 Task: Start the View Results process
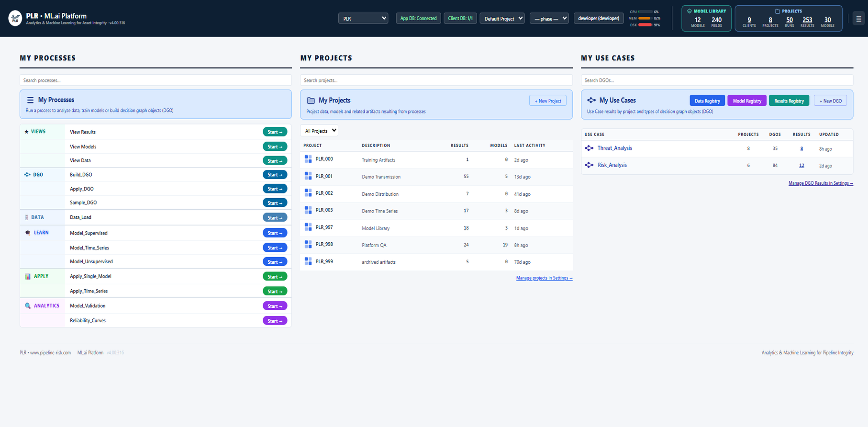(275, 132)
